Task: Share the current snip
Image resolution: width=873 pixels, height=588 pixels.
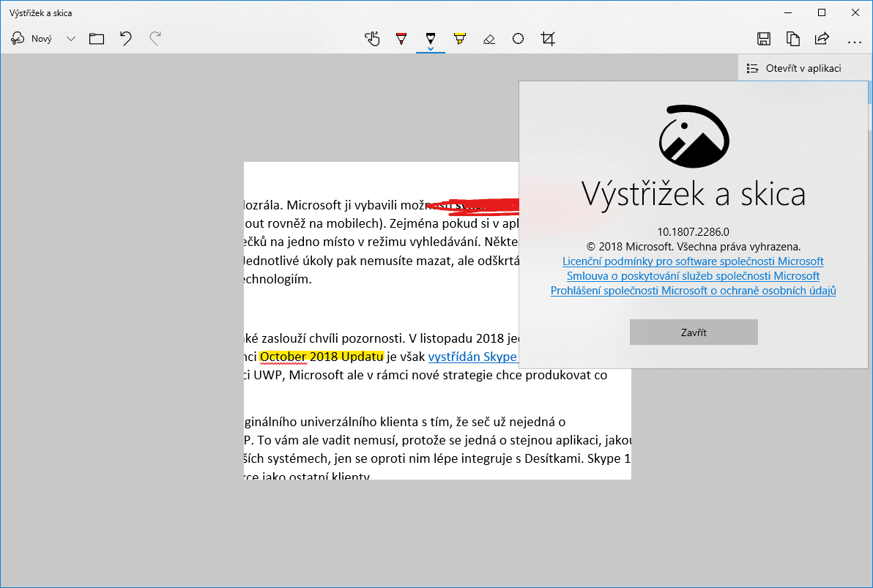Action: tap(822, 38)
